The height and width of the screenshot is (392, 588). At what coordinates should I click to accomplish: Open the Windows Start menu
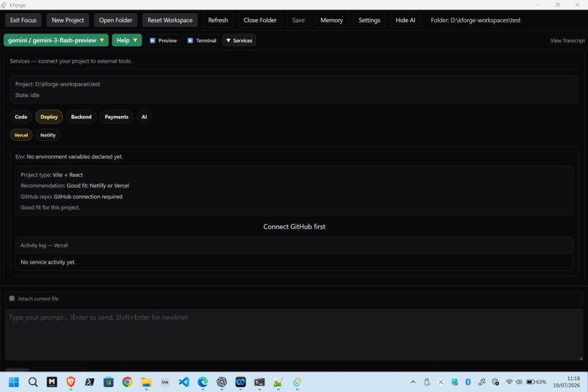coord(14,382)
